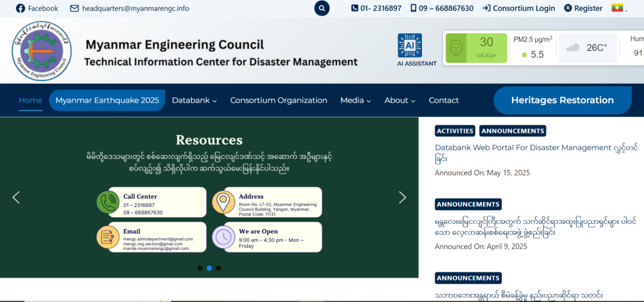Expand the About dropdown menu
Viewport: 644px width, 302px height.
(x=399, y=100)
